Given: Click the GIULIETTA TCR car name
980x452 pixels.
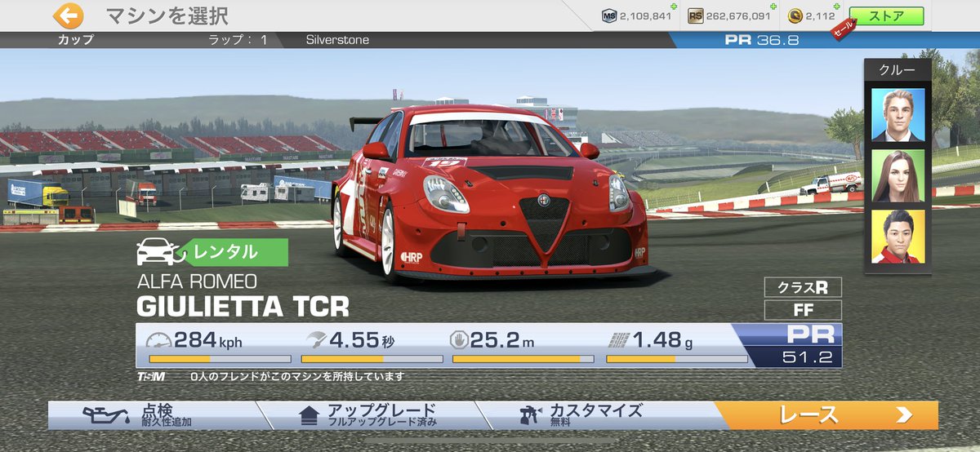Looking at the screenshot, I should 243,307.
